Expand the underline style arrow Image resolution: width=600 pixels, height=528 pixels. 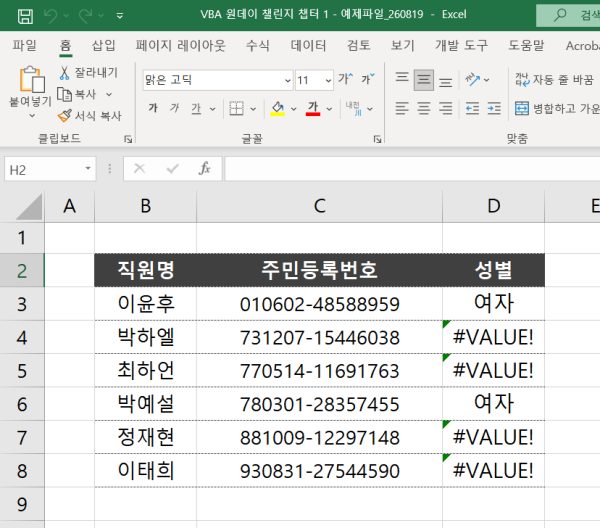coord(213,109)
